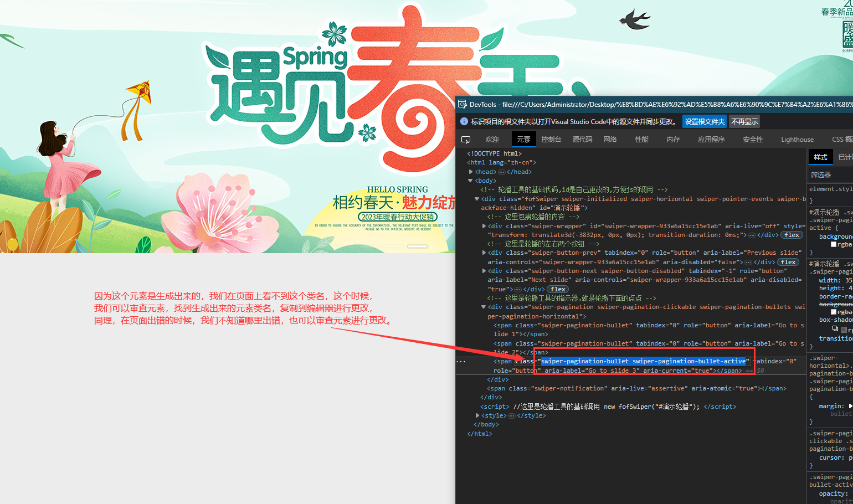This screenshot has width=853, height=504.
Task: Click the ellipsis badge inside the head tag
Action: click(x=501, y=172)
